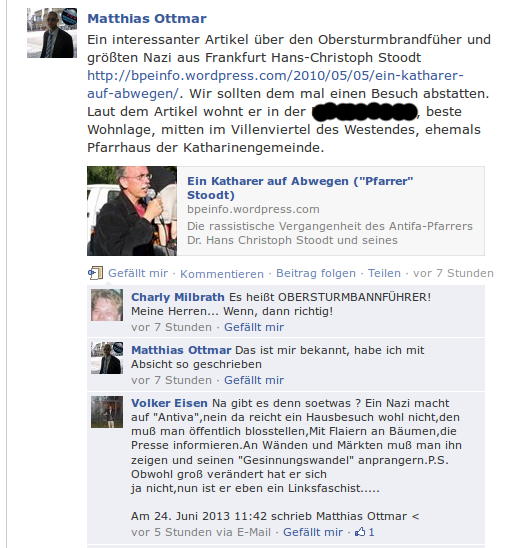This screenshot has width=507, height=548.
Task: Click Teilen to share the post
Action: click(384, 273)
